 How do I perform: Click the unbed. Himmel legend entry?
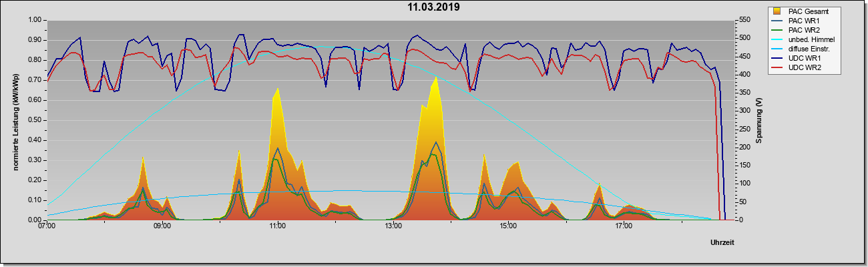(804, 39)
